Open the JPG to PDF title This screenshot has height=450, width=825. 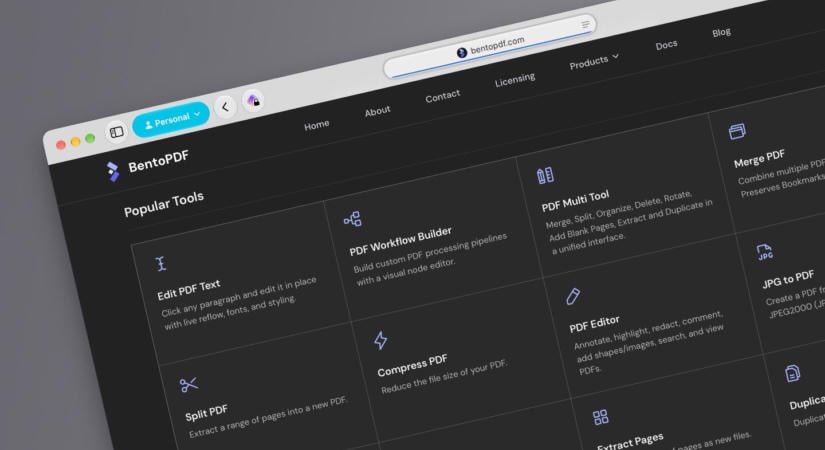coord(788,279)
